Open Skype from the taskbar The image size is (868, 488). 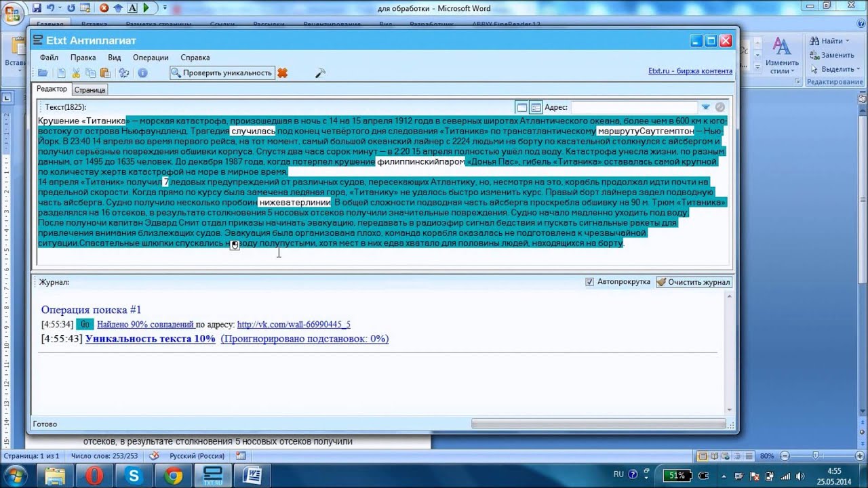click(x=134, y=475)
